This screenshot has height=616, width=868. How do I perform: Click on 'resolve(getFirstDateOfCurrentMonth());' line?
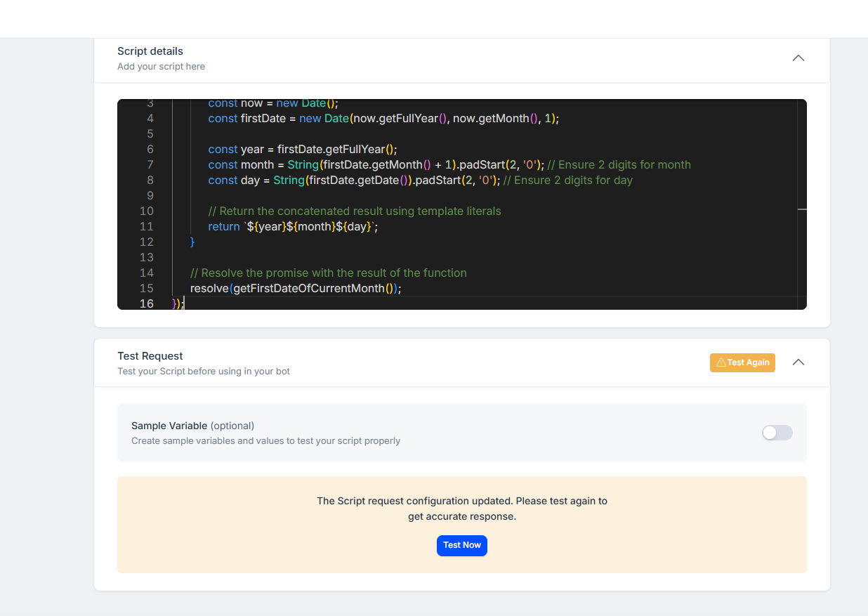pos(296,288)
